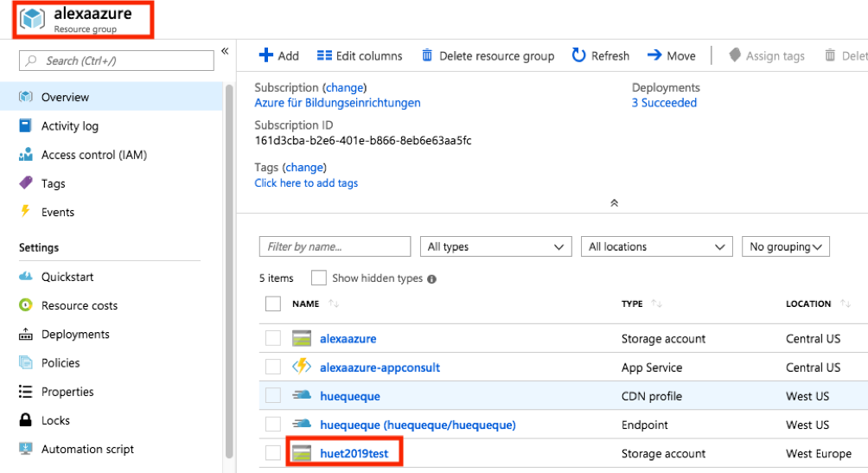Click the huet2019test storage account icon
This screenshot has width=868, height=473.
click(x=302, y=453)
